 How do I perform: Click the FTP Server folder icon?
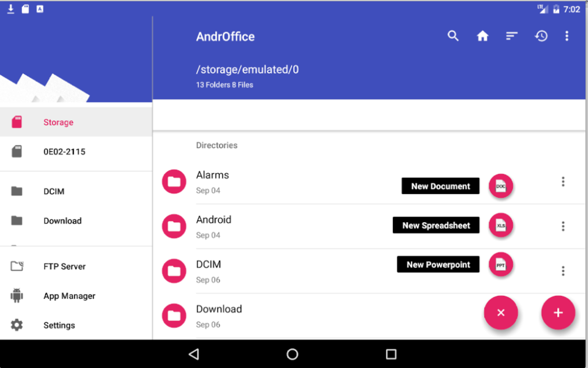coord(17,266)
